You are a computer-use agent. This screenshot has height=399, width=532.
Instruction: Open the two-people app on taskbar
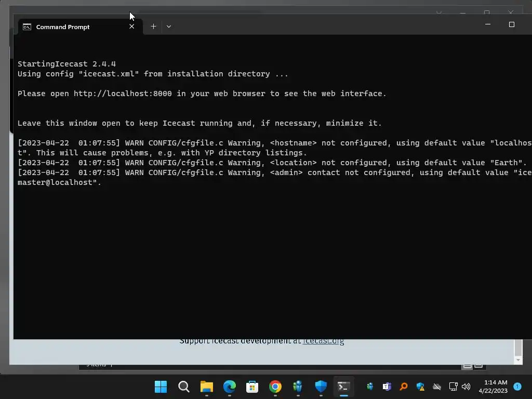tap(298, 387)
